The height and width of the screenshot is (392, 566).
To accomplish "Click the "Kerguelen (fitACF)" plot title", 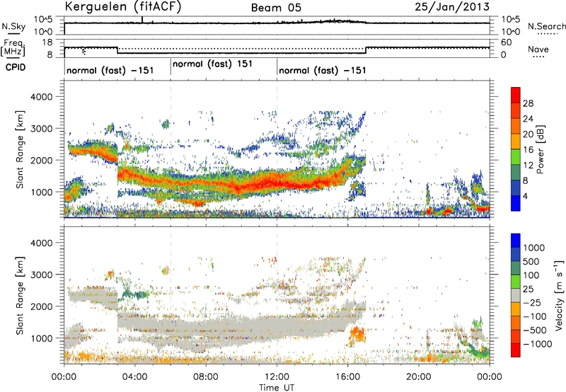I will [122, 7].
